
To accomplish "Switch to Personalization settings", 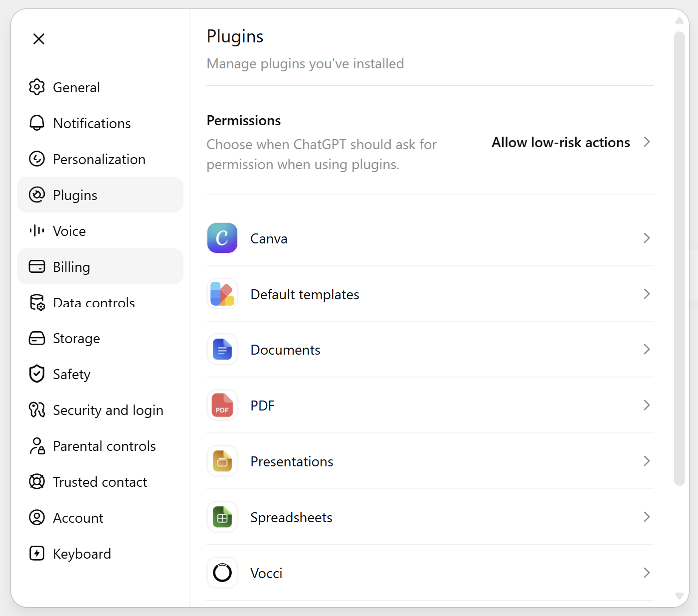I will point(100,159).
